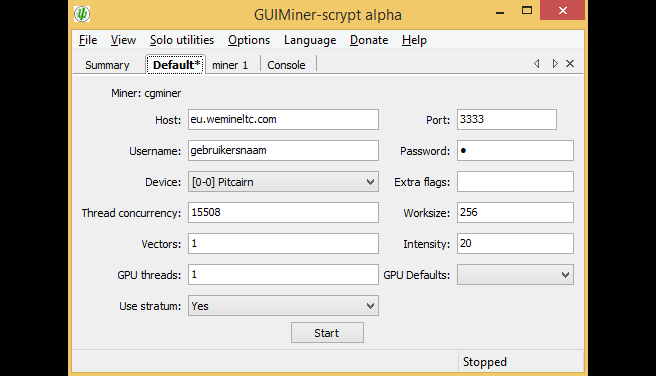Click the Start button
Viewport: 656px width, 376px height.
(x=327, y=333)
